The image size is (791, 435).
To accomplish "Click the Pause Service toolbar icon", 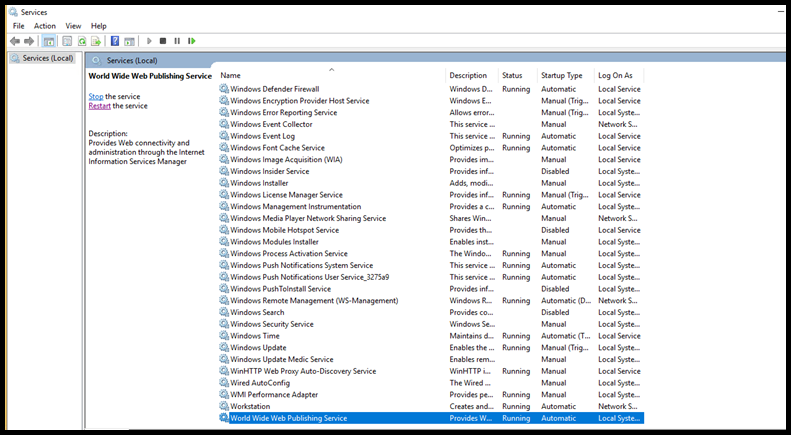I will (x=177, y=41).
